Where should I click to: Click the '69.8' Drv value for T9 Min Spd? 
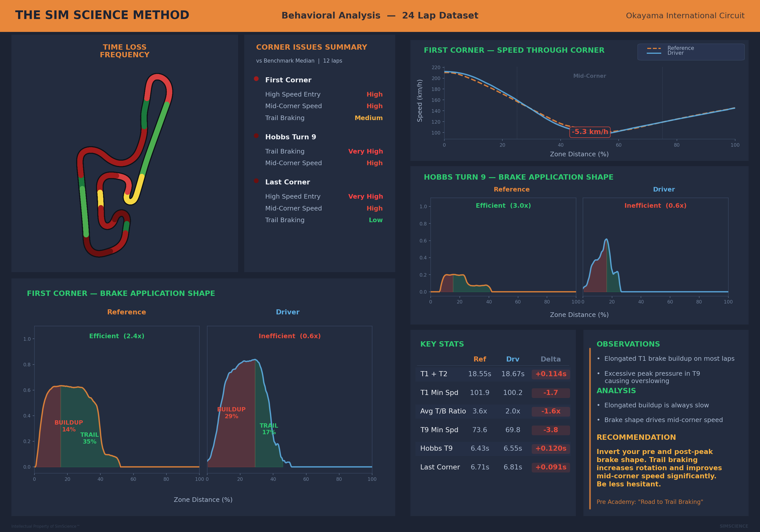tap(513, 430)
